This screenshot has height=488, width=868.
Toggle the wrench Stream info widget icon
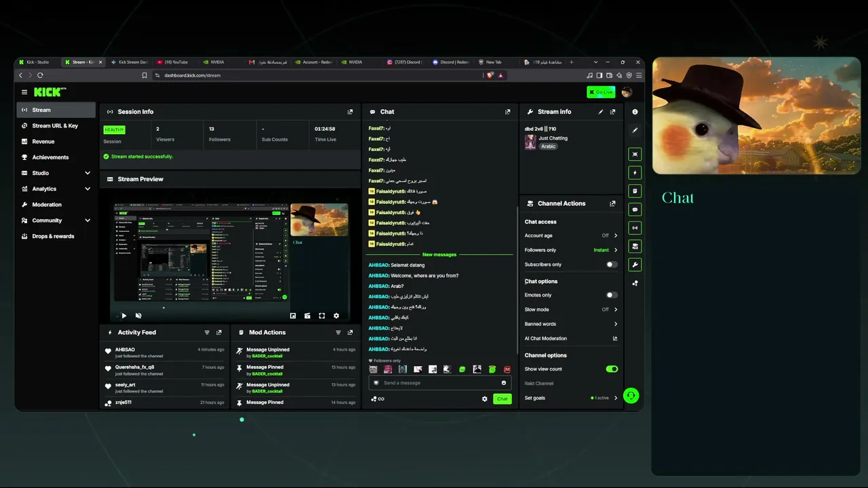(635, 264)
